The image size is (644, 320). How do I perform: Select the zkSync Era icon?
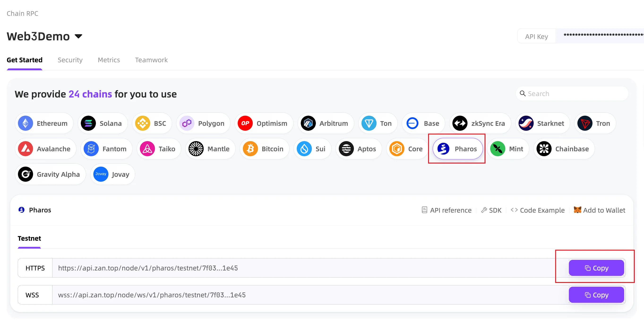click(460, 123)
